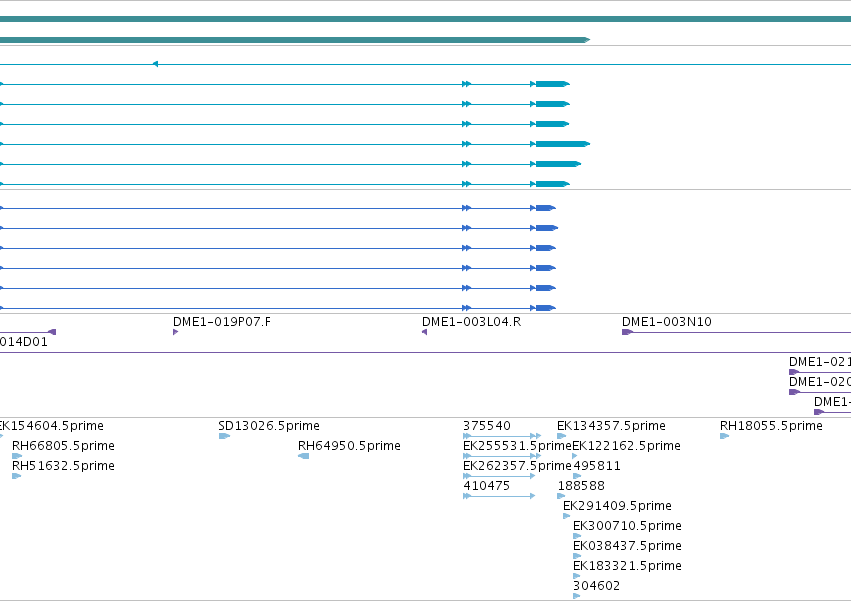Select the RH18055.5prime label
Image resolution: width=851 pixels, height=601 pixels.
(x=771, y=426)
